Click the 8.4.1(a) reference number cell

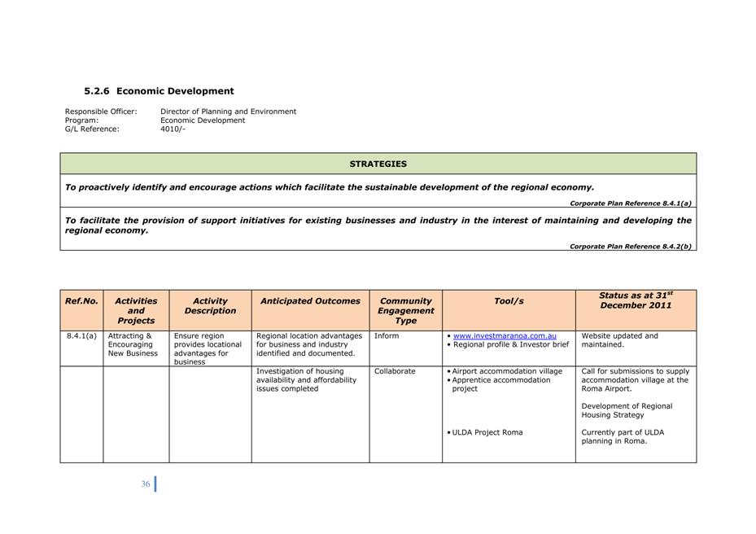coord(81,336)
